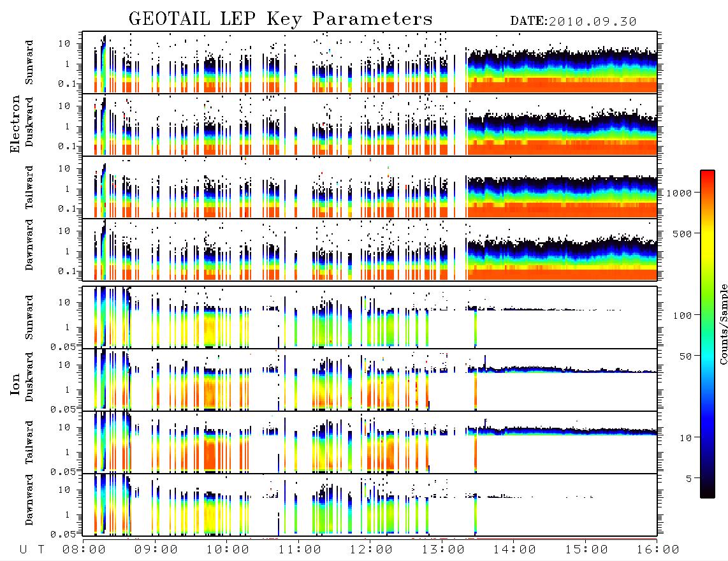Click the 15:00 time axis label

click(x=586, y=550)
